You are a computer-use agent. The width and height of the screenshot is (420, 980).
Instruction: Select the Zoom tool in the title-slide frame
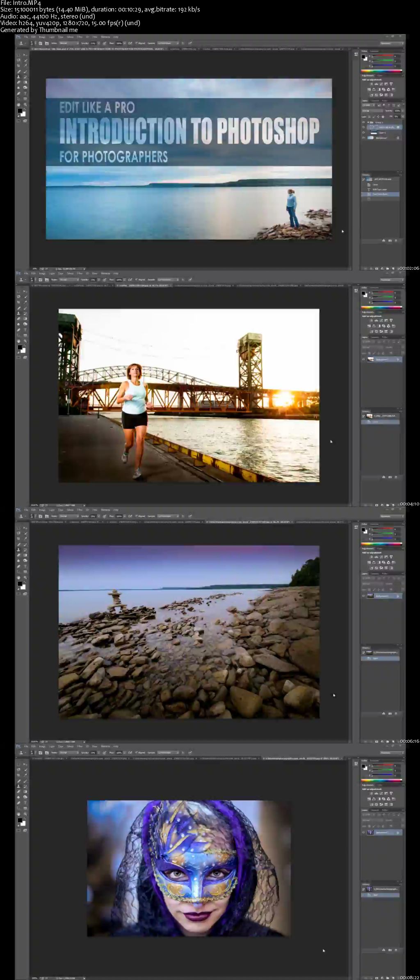(x=25, y=104)
